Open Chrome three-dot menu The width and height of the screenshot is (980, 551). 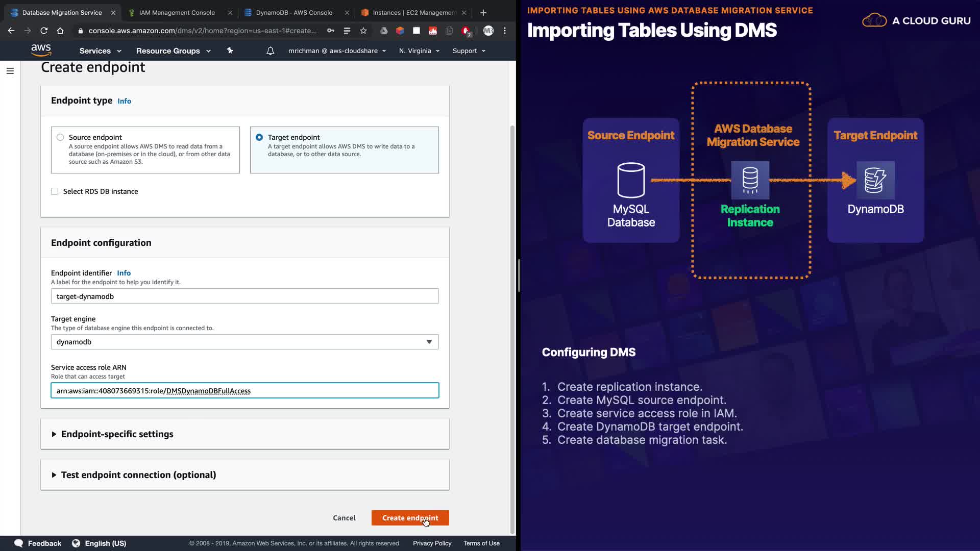505,31
